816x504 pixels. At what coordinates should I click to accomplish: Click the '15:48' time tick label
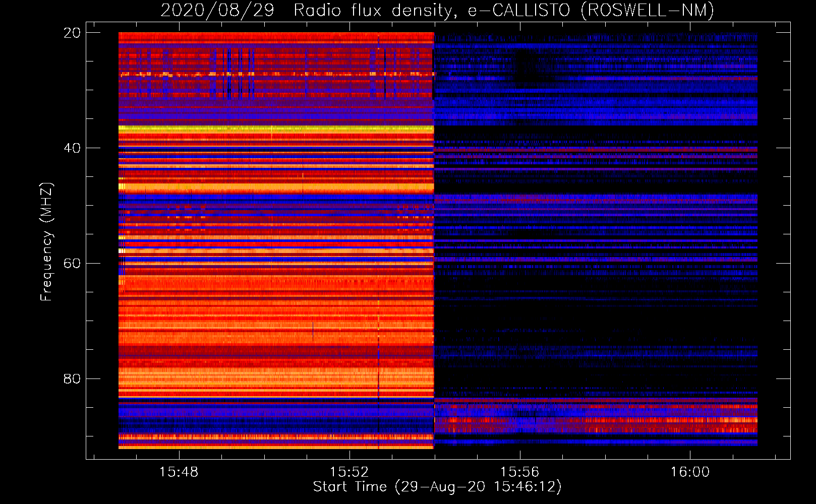click(179, 472)
